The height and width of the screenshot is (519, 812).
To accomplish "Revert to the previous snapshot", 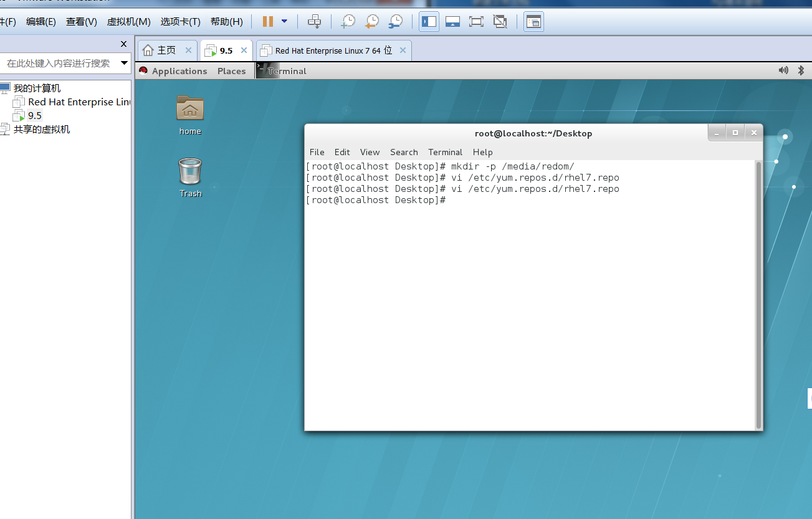I will [x=371, y=22].
